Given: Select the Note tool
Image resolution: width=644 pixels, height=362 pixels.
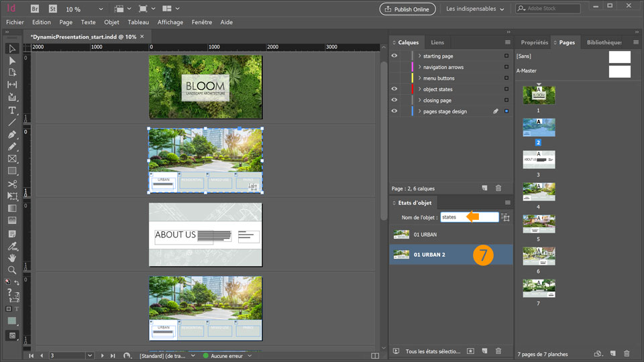Looking at the screenshot, I should click(12, 234).
